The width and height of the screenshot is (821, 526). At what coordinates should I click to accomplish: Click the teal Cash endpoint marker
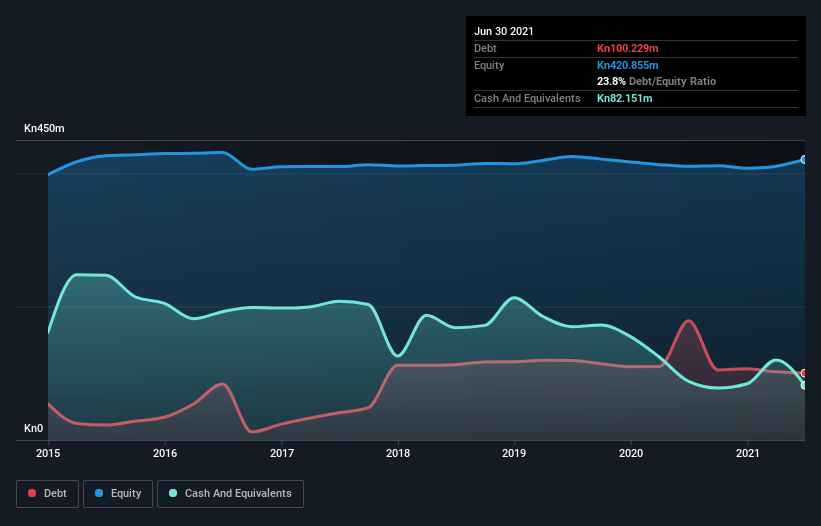tap(804, 385)
